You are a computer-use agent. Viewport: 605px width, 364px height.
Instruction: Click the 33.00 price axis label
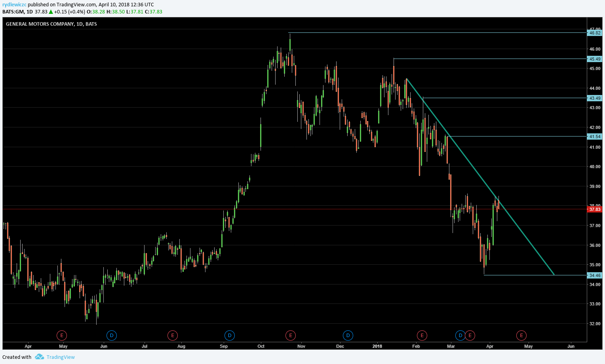click(595, 304)
